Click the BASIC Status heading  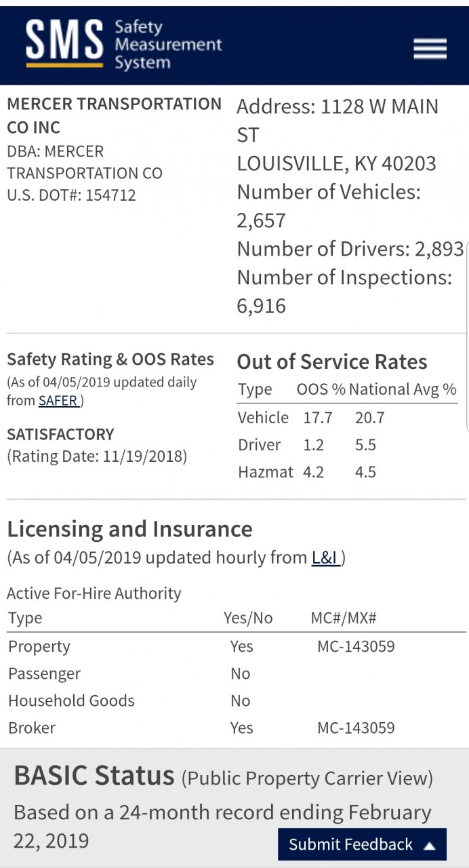click(94, 774)
